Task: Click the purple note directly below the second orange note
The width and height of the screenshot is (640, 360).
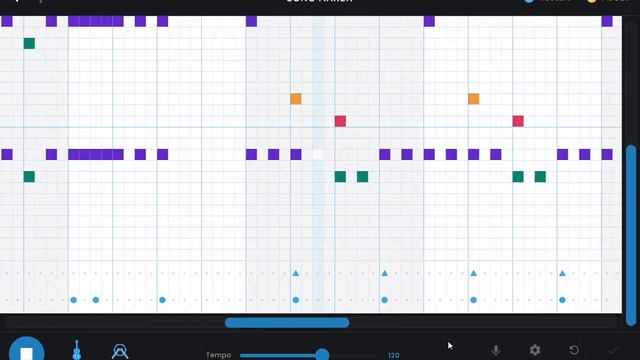Action: tap(473, 154)
